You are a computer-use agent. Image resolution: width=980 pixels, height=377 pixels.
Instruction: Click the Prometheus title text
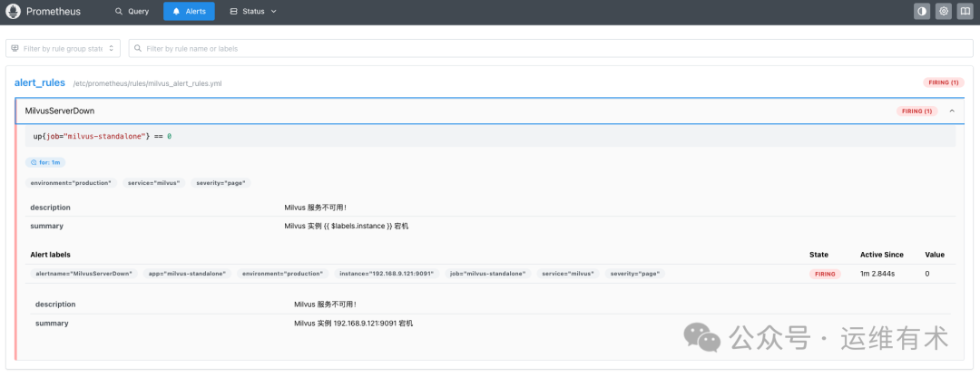coord(54,11)
